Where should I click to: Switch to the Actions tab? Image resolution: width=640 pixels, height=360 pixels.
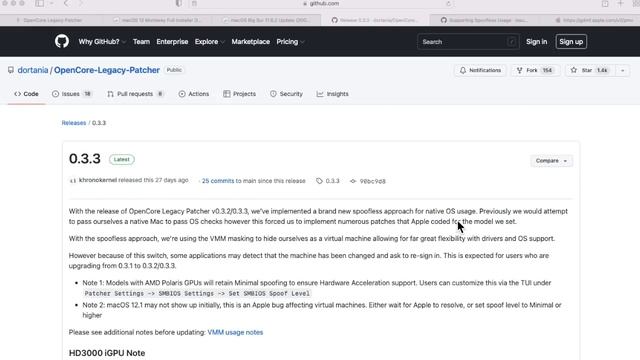194,94
